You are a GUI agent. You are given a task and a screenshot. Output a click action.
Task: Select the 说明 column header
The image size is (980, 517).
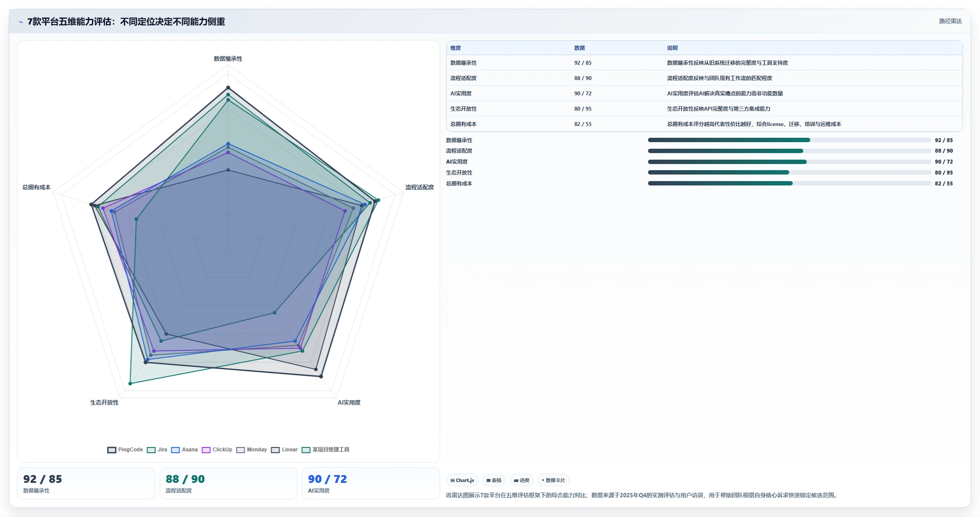click(x=672, y=48)
